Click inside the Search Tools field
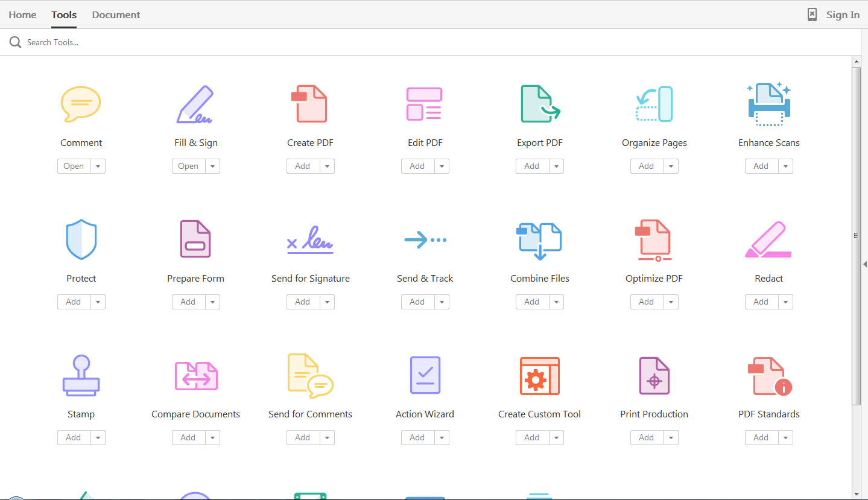868x500 pixels. point(54,42)
